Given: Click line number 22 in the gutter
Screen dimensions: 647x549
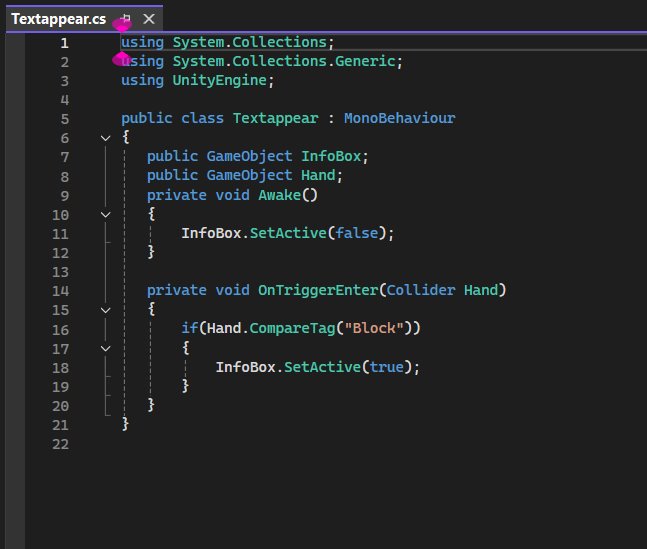Looking at the screenshot, I should coord(60,443).
